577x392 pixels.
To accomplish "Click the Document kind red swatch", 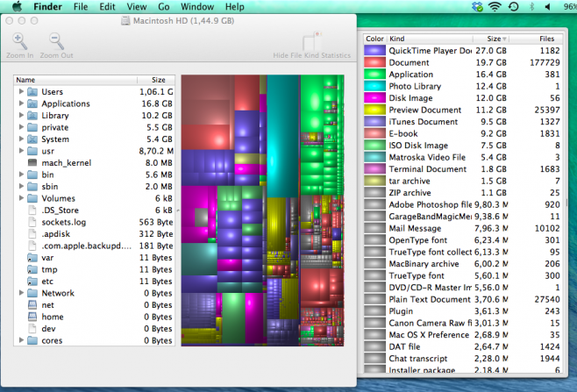I will (x=374, y=62).
